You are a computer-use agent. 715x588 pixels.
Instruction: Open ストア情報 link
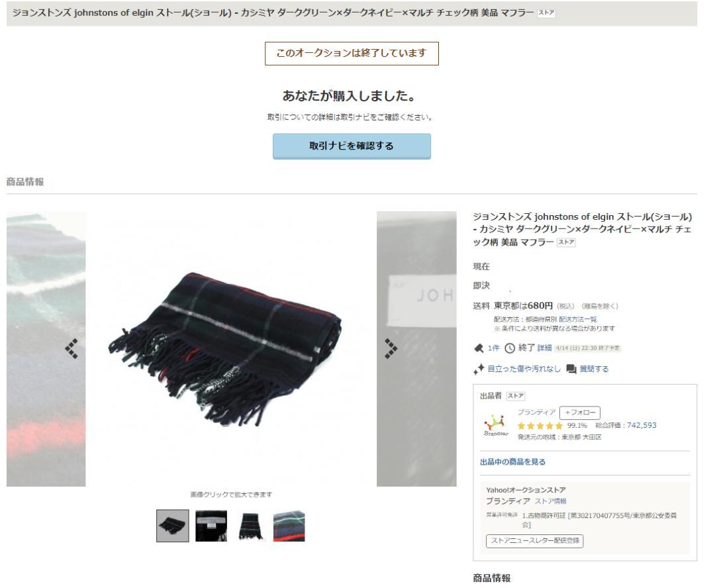coord(550,501)
